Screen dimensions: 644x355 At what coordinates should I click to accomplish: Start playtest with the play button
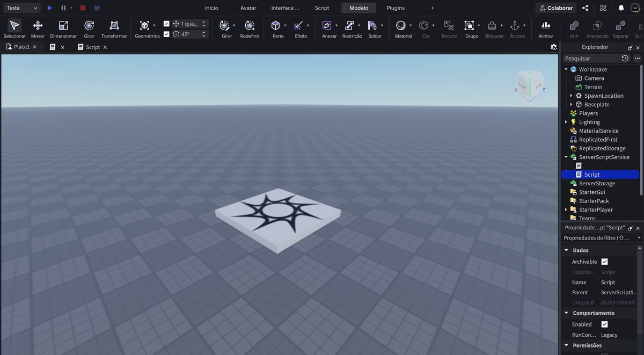tap(49, 8)
